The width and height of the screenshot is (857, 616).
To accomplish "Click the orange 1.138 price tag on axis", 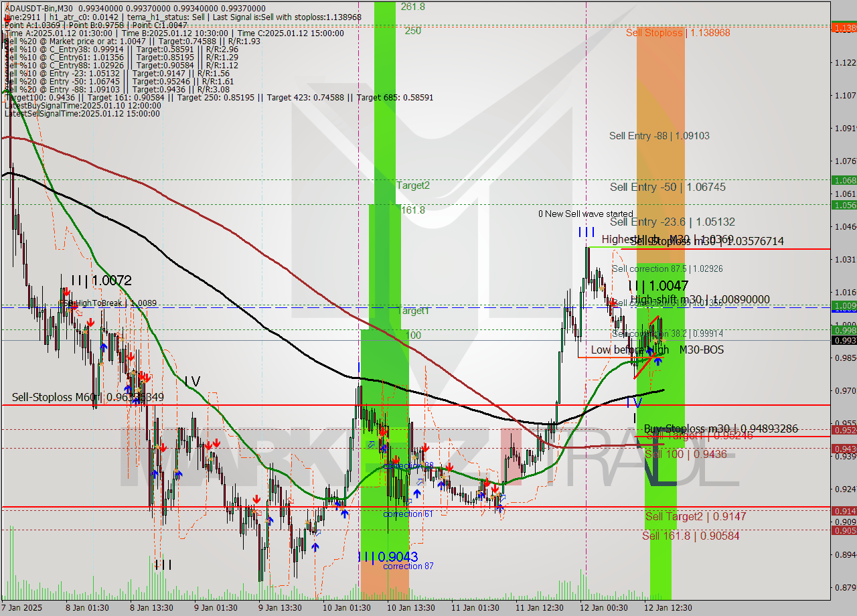I will click(843, 27).
